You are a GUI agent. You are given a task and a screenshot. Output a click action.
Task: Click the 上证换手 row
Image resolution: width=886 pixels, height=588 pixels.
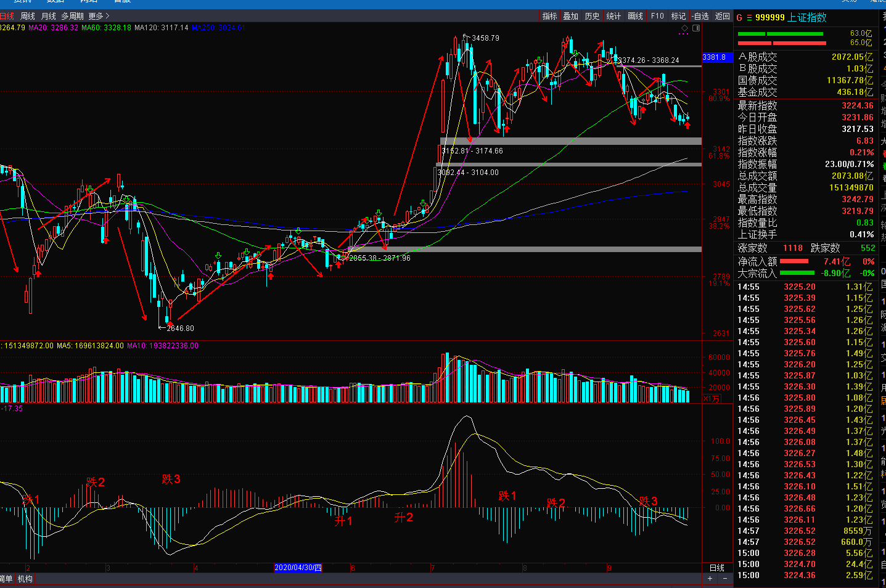[805, 234]
